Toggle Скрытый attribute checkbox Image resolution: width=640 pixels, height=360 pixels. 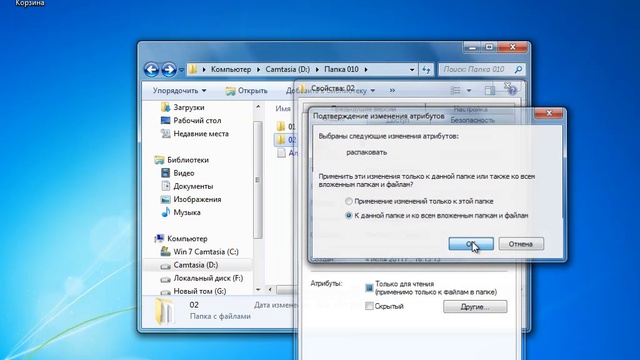[x=369, y=306]
